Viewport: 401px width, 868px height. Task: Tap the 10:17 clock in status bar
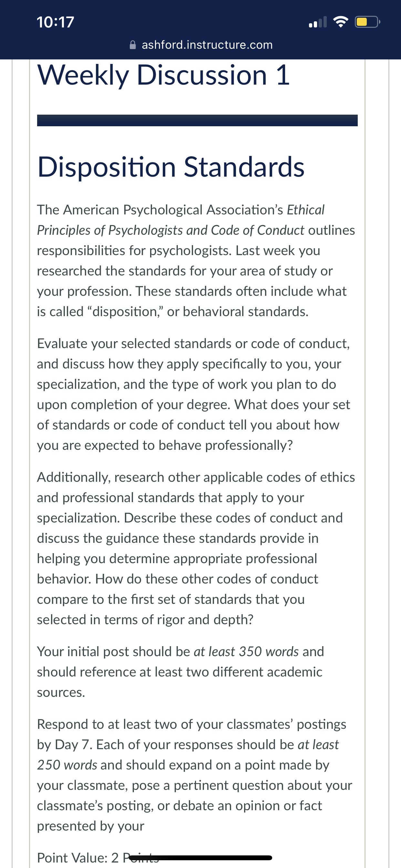pyautogui.click(x=55, y=22)
